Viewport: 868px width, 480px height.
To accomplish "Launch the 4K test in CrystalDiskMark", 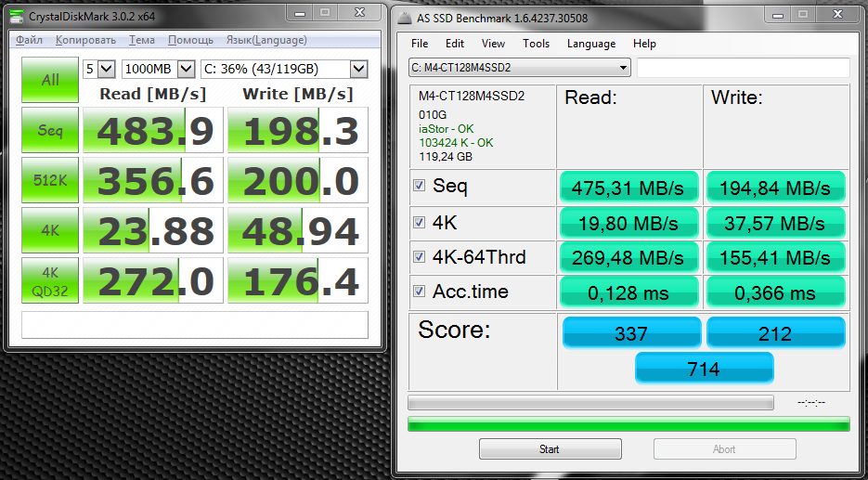I will (50, 229).
